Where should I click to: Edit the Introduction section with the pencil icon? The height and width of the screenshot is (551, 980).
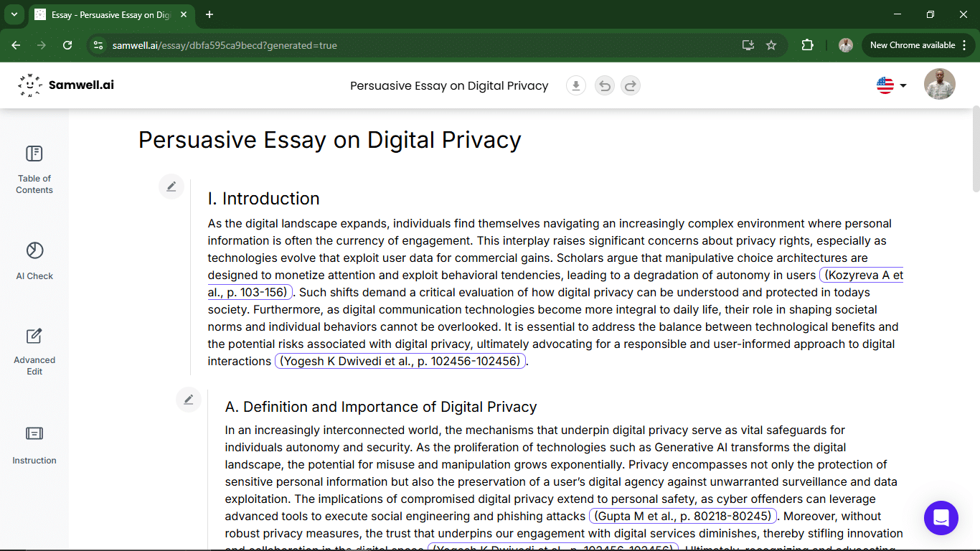[171, 187]
